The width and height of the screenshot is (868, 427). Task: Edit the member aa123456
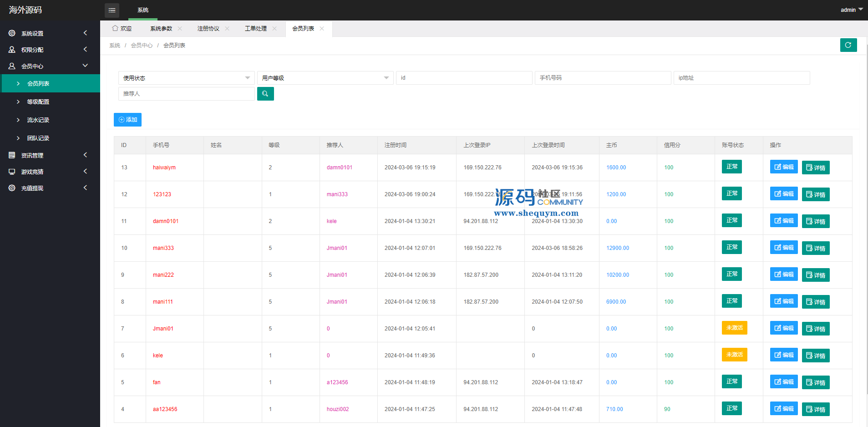tap(784, 409)
